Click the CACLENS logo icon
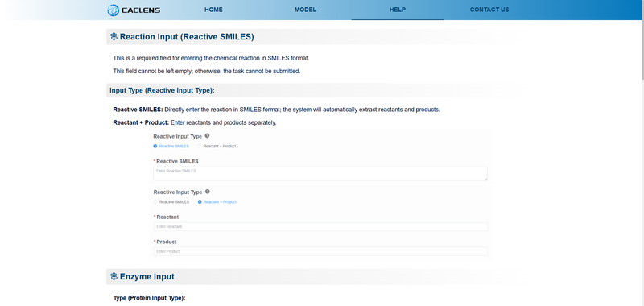644x306 pixels. tap(113, 10)
